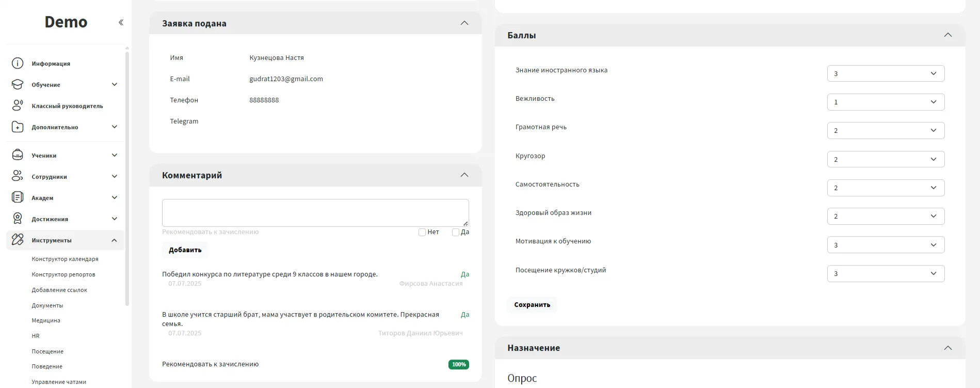980x388 pixels.
Task: Click the Ученики backpack icon
Action: pos(18,155)
